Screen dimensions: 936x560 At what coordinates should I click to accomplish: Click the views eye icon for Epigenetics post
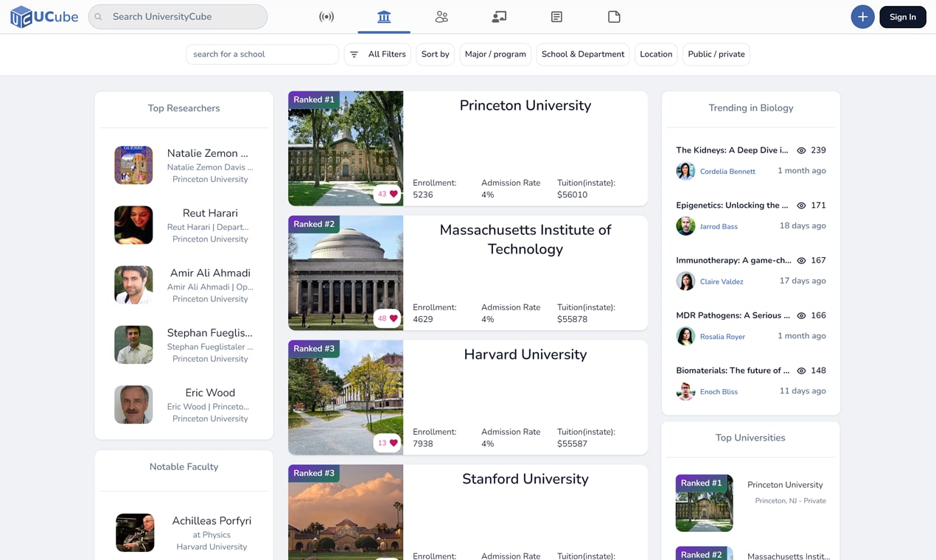pos(801,206)
